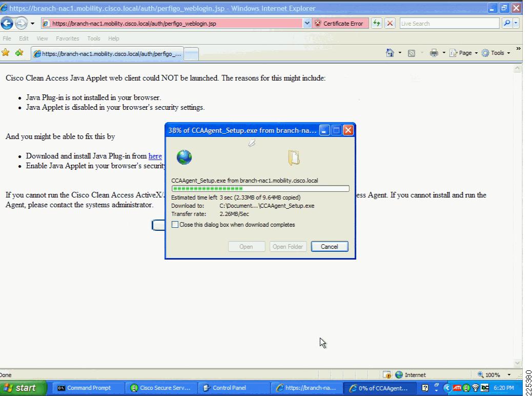Open Favorites Center star icon

pos(6,53)
